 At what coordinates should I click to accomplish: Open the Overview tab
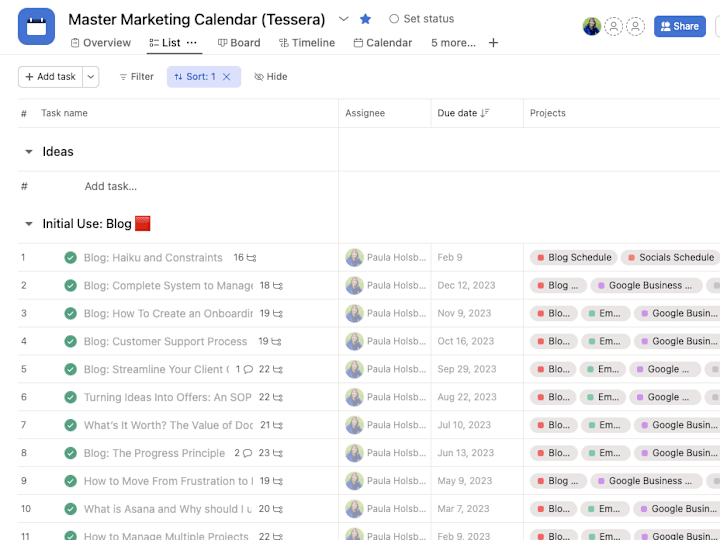click(101, 43)
